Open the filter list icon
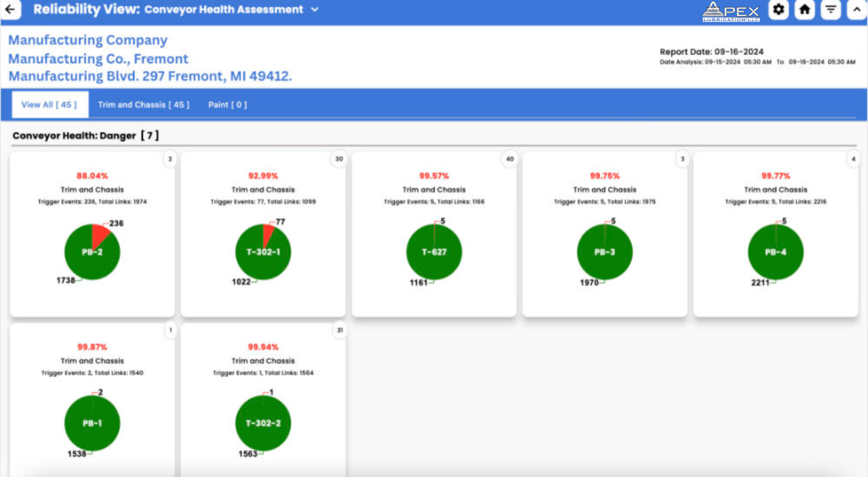The height and width of the screenshot is (477, 868). point(831,9)
